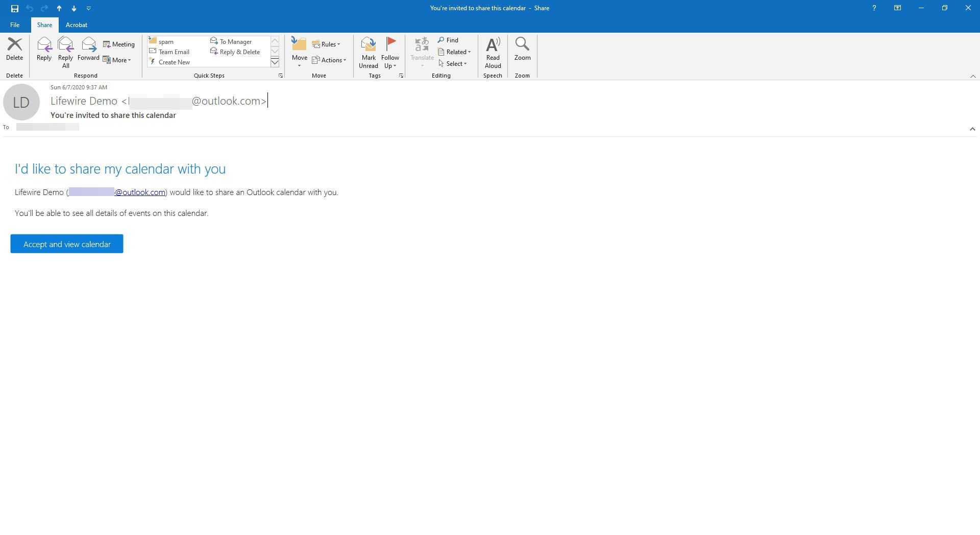This screenshot has width=980, height=535.
Task: Open the File tab
Action: (x=15, y=25)
